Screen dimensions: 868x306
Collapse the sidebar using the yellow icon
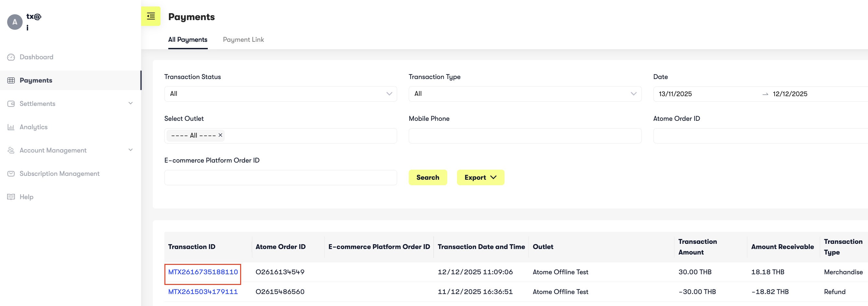tap(150, 16)
